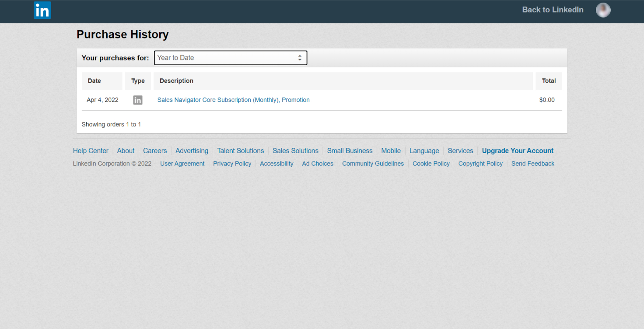Viewport: 644px width, 329px height.
Task: Click the Sales Solutions link
Action: 295,151
